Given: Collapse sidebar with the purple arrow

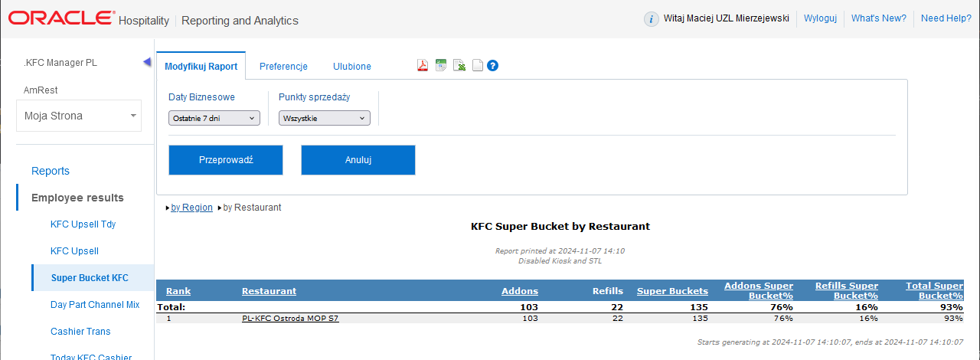Looking at the screenshot, I should pos(147,62).
